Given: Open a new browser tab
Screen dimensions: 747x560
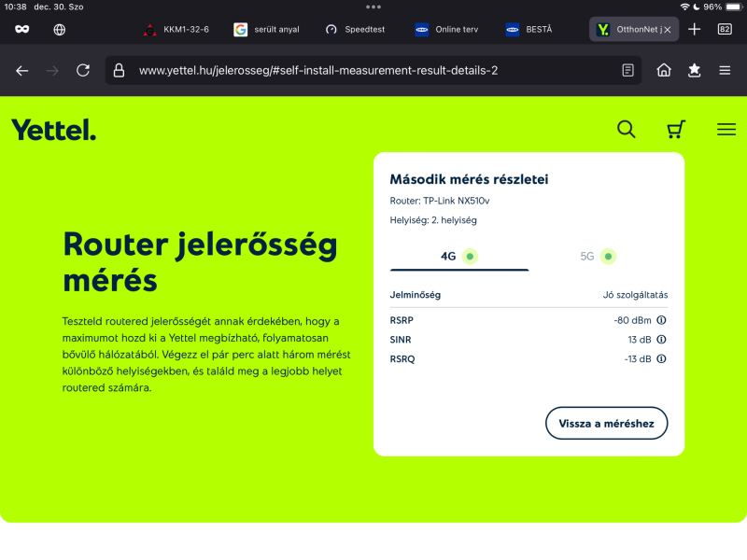Looking at the screenshot, I should [x=694, y=30].
